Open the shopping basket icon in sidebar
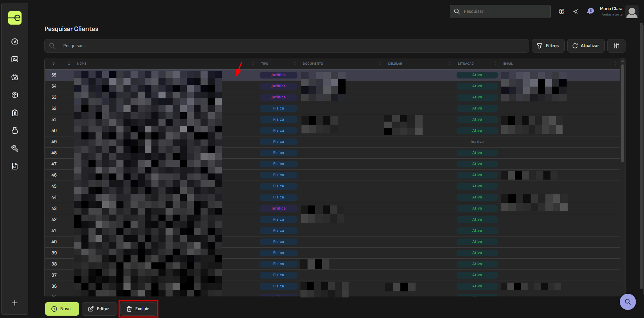 [x=15, y=77]
